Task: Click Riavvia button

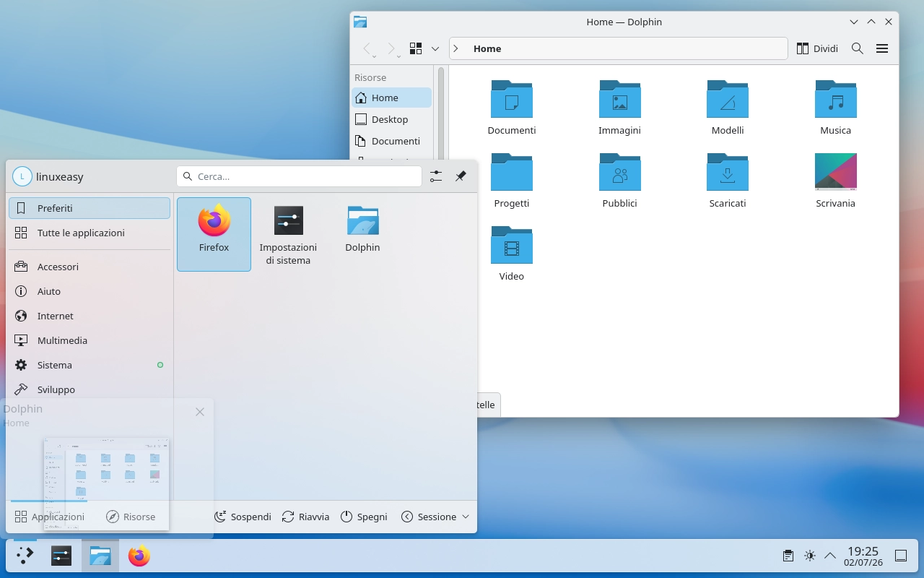Action: (305, 517)
